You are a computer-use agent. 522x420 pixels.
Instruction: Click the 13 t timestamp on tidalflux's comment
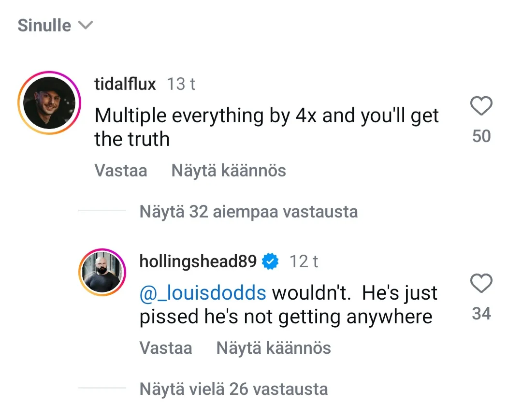pos(181,84)
